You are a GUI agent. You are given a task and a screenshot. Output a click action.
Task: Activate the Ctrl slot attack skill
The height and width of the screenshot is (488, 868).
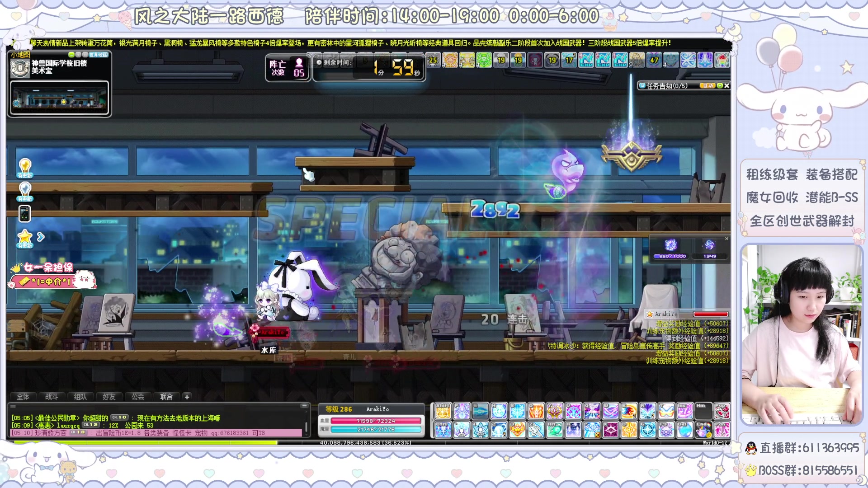pyautogui.click(x=443, y=430)
